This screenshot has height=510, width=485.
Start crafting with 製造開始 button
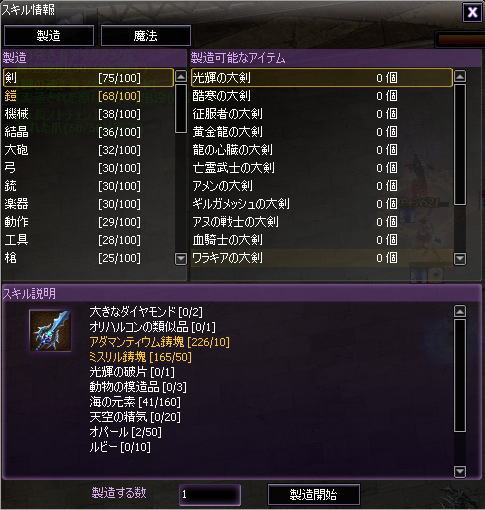[314, 494]
